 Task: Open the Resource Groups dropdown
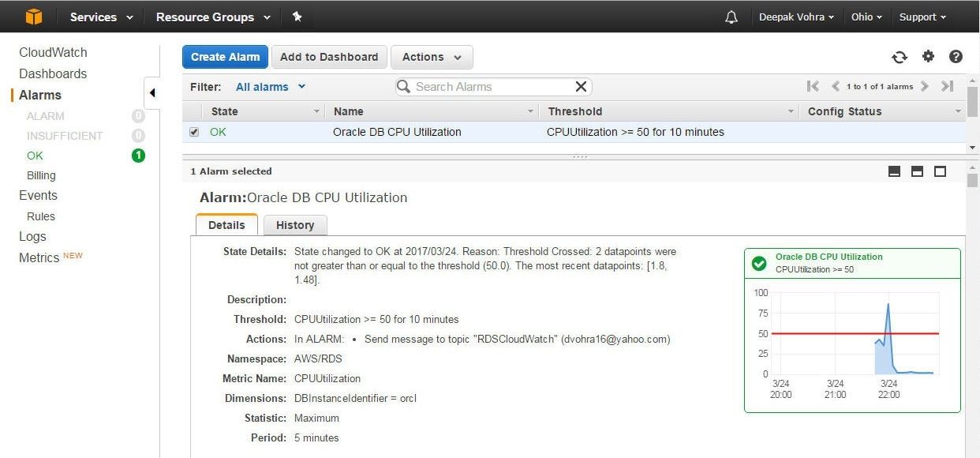[213, 17]
